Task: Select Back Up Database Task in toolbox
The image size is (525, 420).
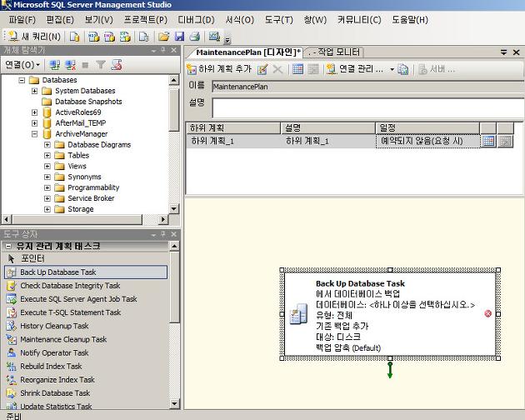Action: (86, 272)
